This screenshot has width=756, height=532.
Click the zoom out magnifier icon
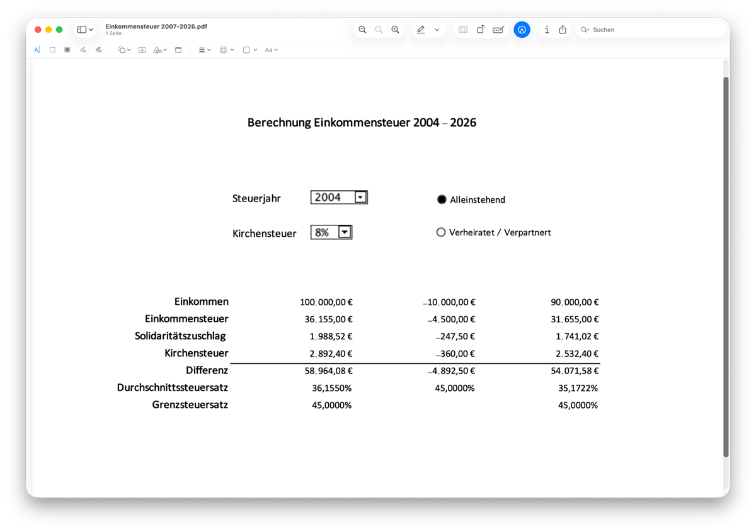[x=362, y=30]
